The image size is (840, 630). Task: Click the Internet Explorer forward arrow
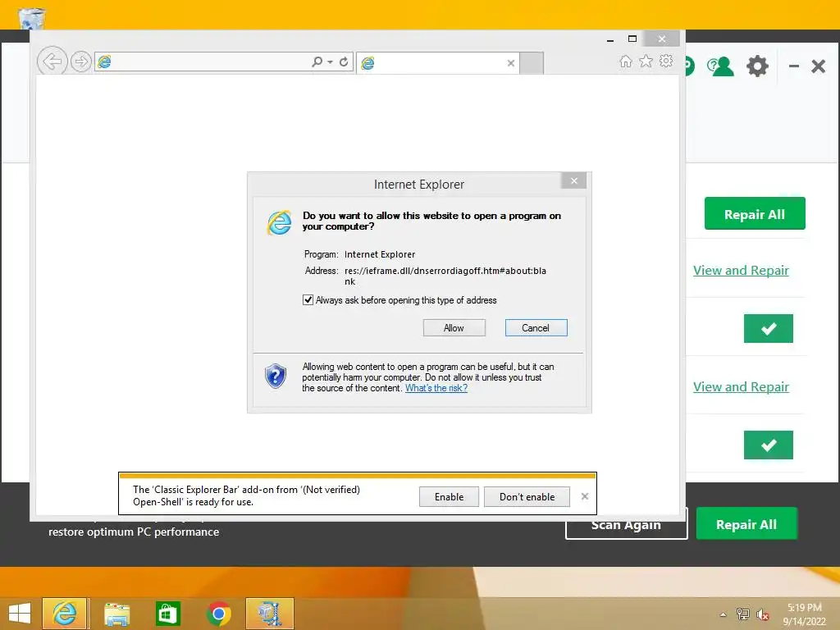81,62
